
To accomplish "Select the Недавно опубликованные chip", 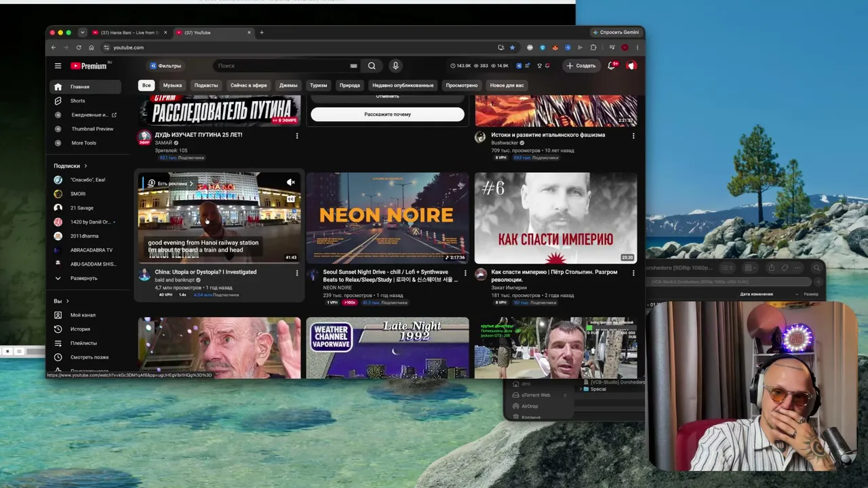I will (x=403, y=85).
